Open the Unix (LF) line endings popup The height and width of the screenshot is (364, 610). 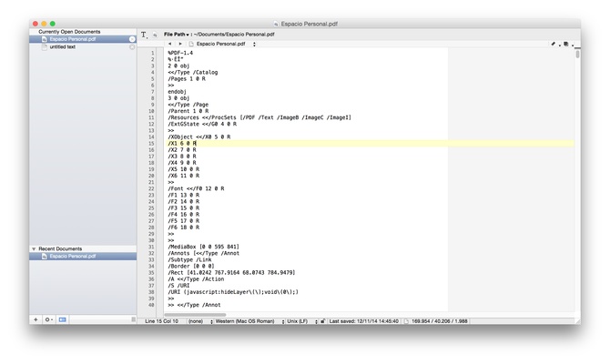[x=302, y=321]
